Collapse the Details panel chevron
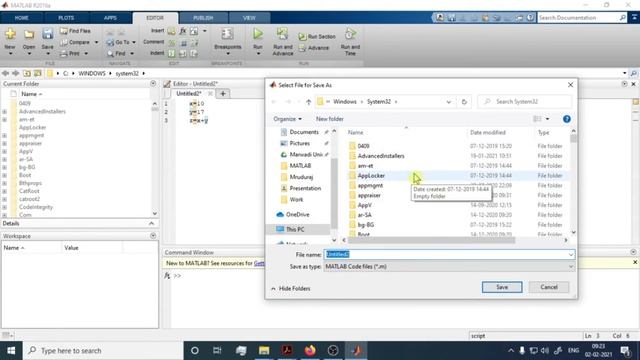The image size is (640, 360). pos(151,223)
